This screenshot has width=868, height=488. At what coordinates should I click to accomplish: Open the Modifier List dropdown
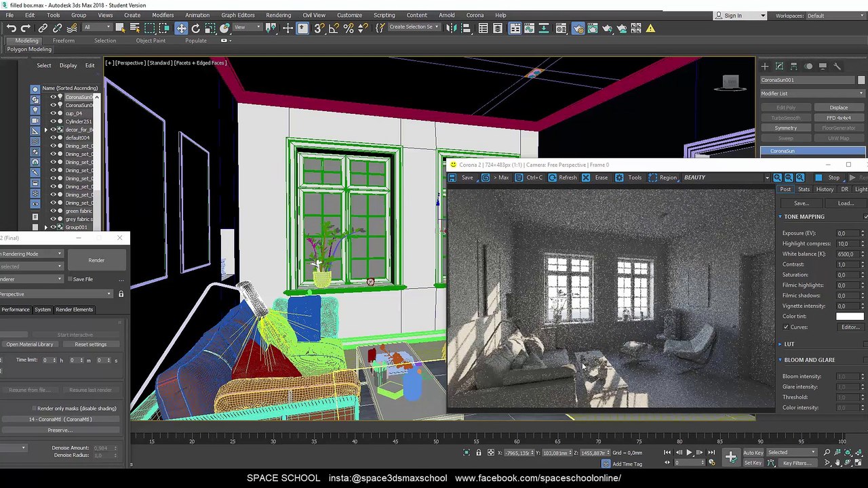pos(812,94)
